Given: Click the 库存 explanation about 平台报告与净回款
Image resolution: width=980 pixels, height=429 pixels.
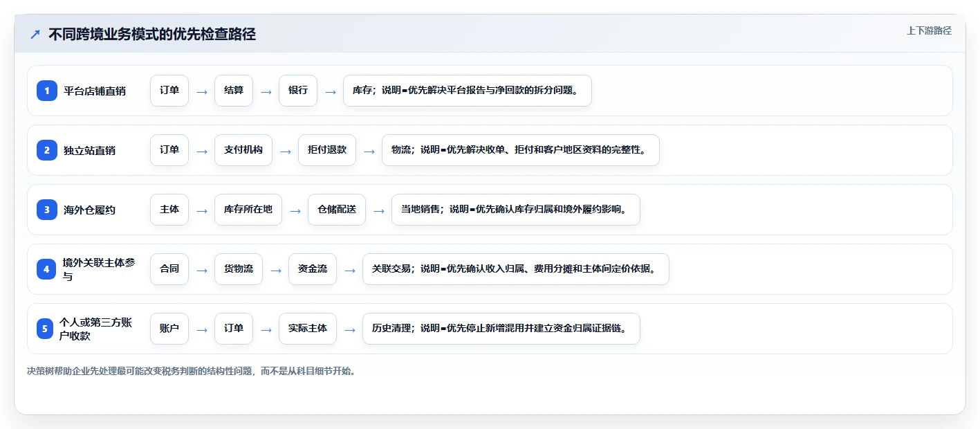Looking at the screenshot, I should coord(468,91).
